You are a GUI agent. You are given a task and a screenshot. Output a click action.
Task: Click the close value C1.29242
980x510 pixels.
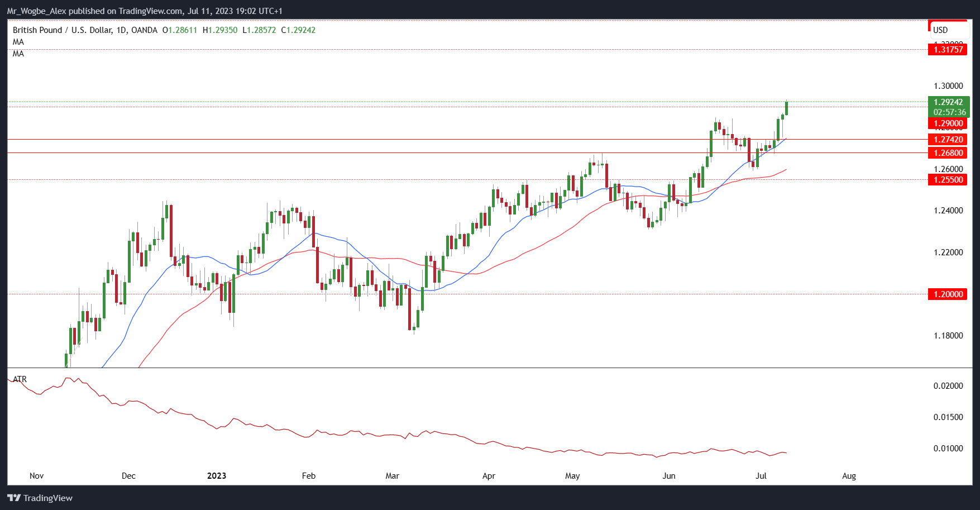[x=298, y=30]
